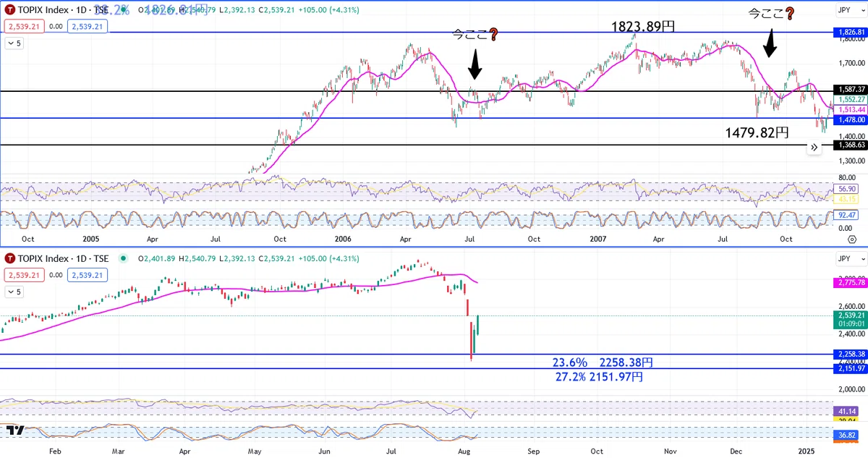Image resolution: width=868 pixels, height=458 pixels.
Task: Select the black 1,368.63 price label
Action: pyautogui.click(x=850, y=145)
